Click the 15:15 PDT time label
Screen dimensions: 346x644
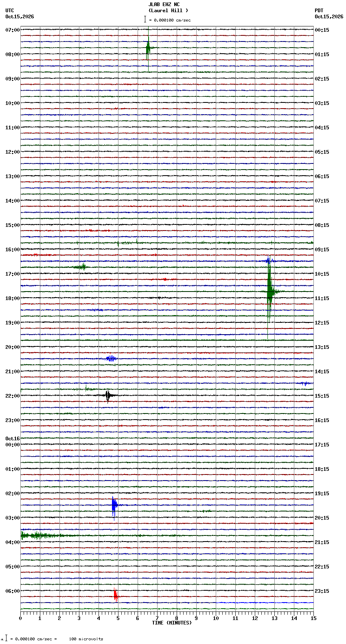(322, 396)
